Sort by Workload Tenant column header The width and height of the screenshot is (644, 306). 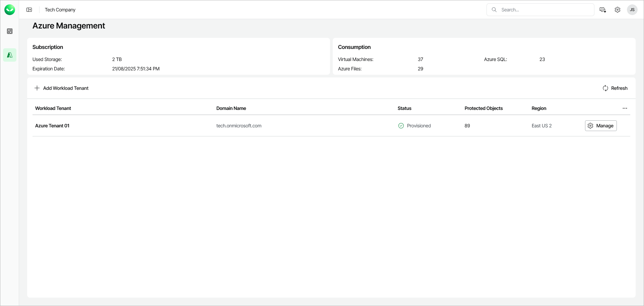click(53, 108)
